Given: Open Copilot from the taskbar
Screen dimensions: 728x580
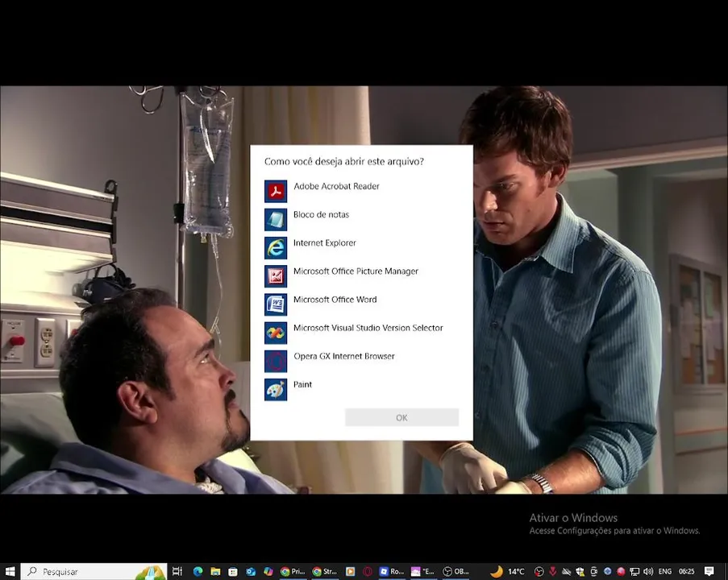Looking at the screenshot, I should click(268, 571).
